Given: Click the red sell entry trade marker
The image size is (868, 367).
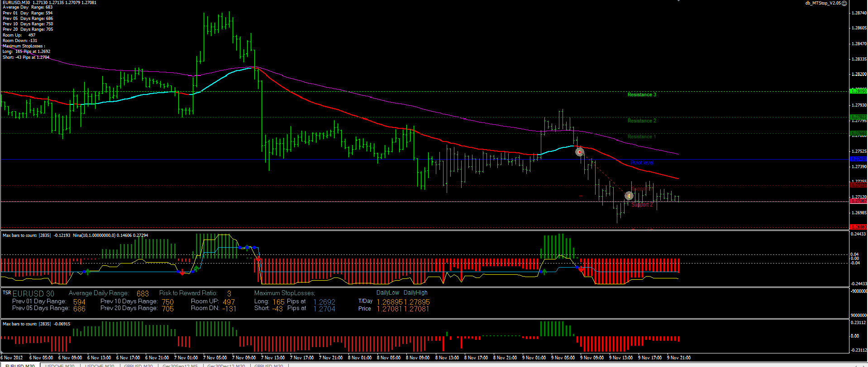Looking at the screenshot, I should pyautogui.click(x=579, y=152).
